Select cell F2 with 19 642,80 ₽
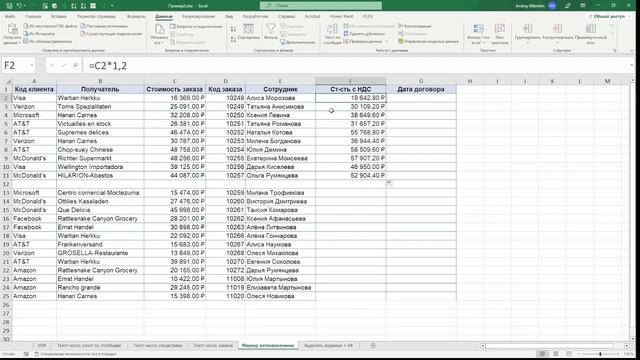 [x=351, y=98]
